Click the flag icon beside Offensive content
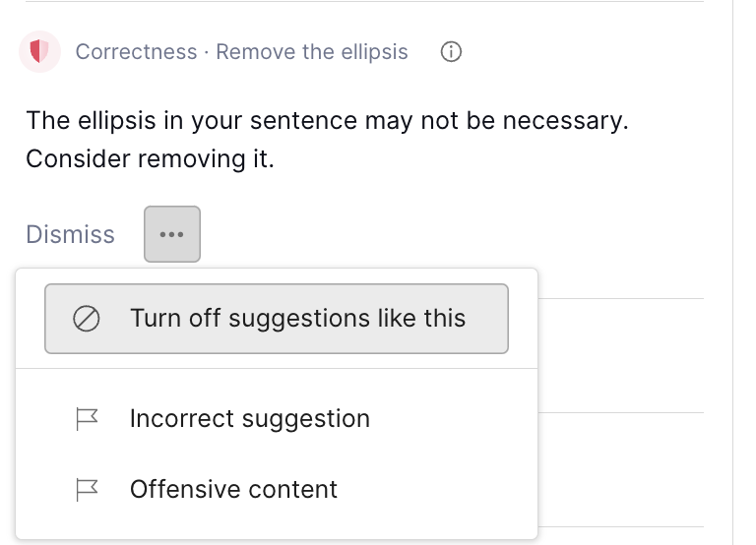Image resolution: width=756 pixels, height=545 pixels. pyautogui.click(x=88, y=490)
